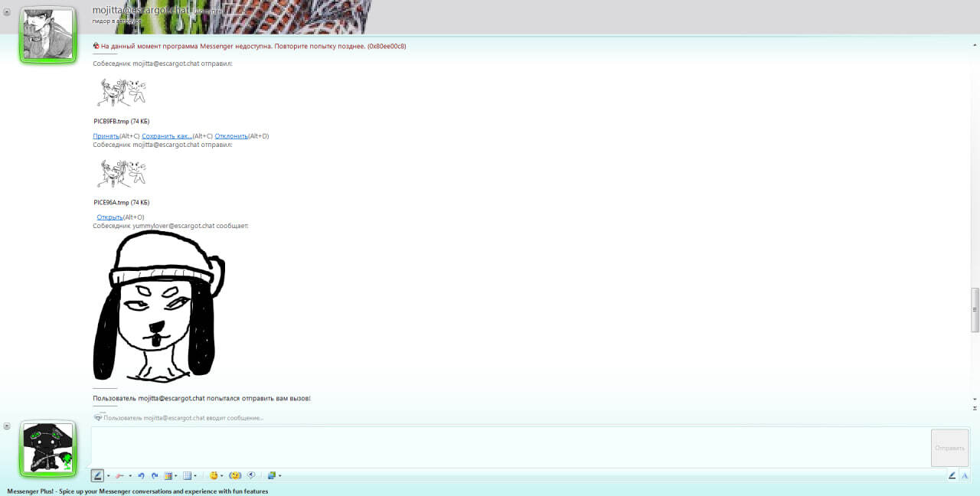Switch to handwriting input mode tab

pos(952,475)
